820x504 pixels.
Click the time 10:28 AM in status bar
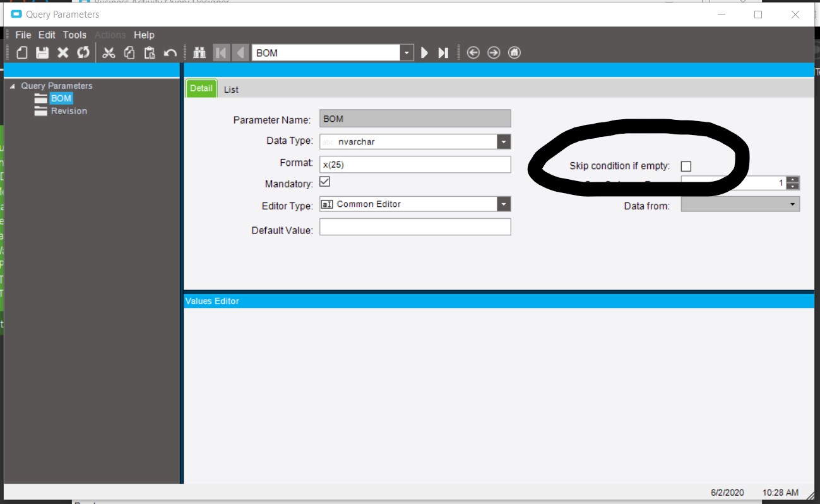pos(780,493)
